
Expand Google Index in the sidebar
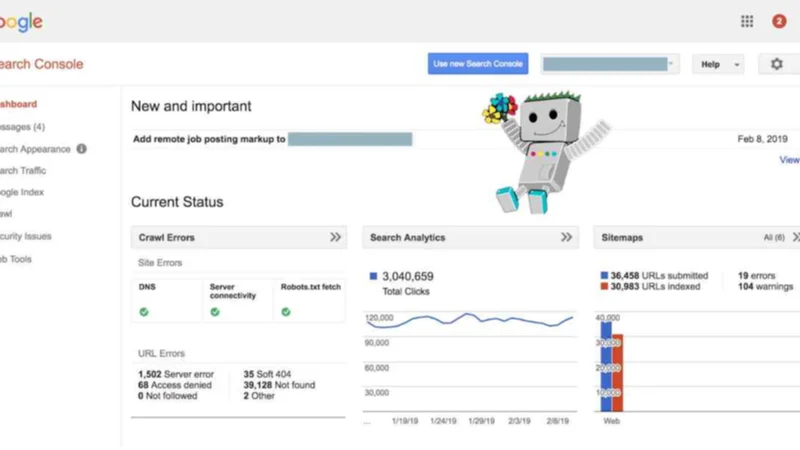[22, 192]
